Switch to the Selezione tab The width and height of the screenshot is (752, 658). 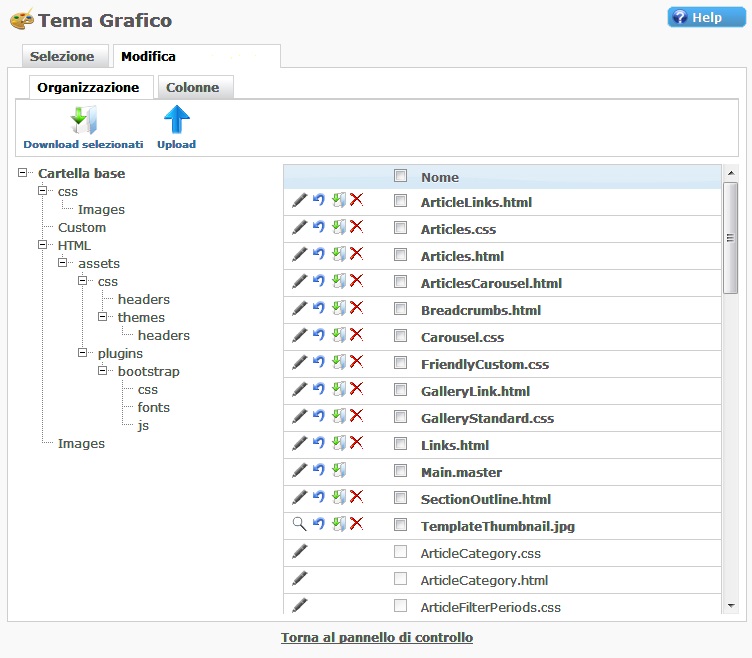[x=62, y=57]
